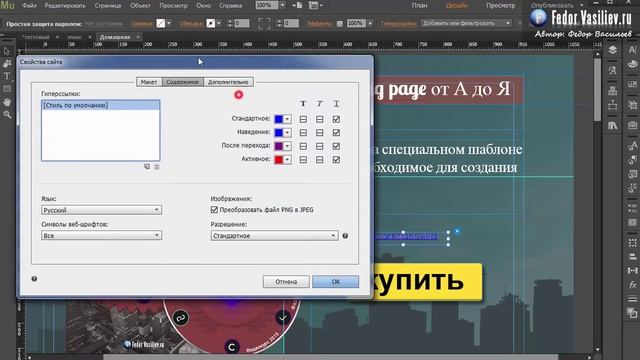The height and width of the screenshot is (360, 640).
Task: Click the link icon circle on canvas
Action: coord(180,318)
